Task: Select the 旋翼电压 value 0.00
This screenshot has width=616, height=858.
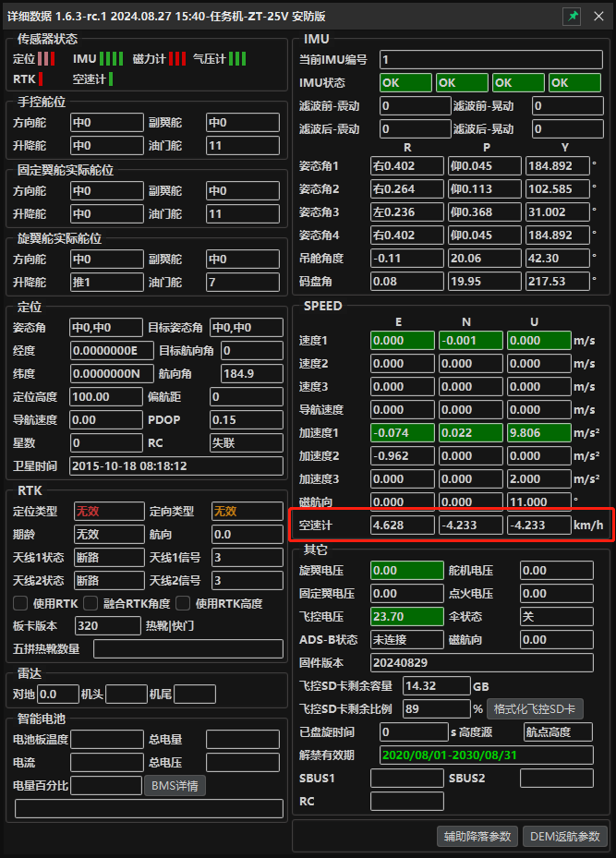Action: tap(407, 570)
